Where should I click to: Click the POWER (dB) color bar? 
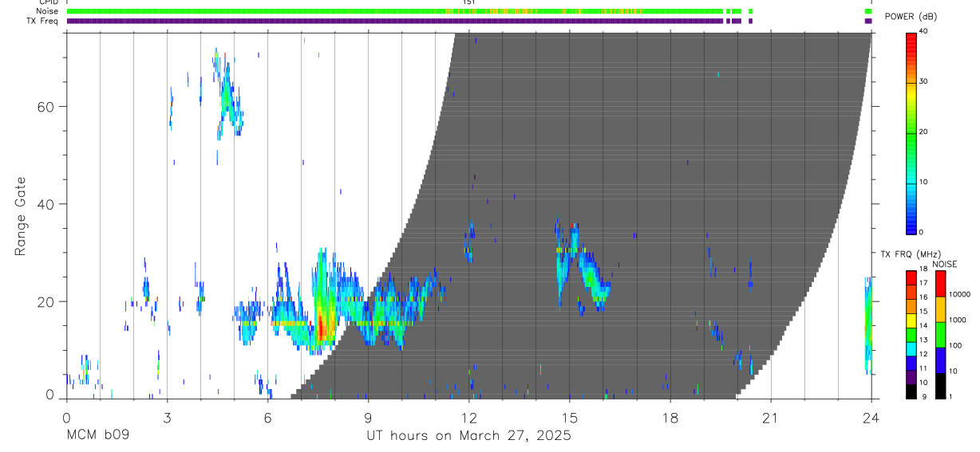911,132
